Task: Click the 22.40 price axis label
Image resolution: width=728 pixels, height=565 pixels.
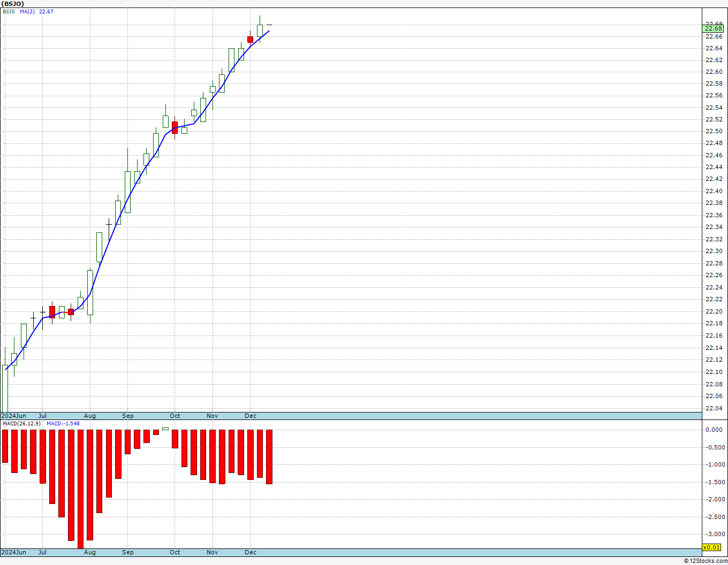Action: 714,191
